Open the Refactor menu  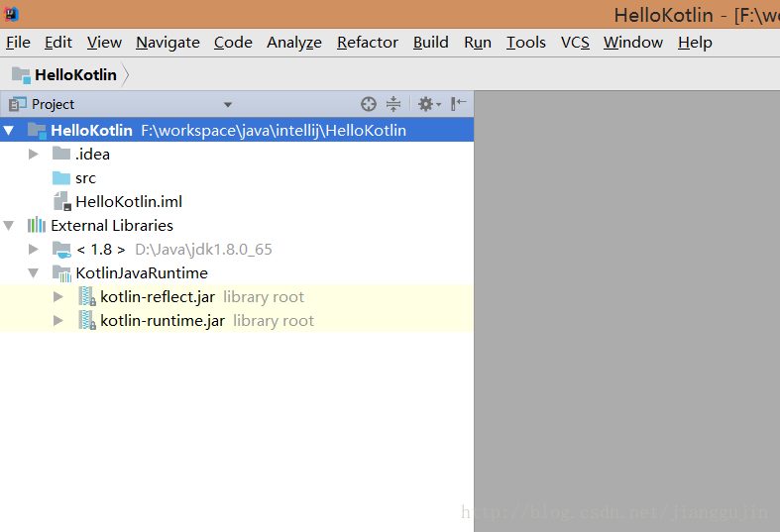[x=367, y=43]
